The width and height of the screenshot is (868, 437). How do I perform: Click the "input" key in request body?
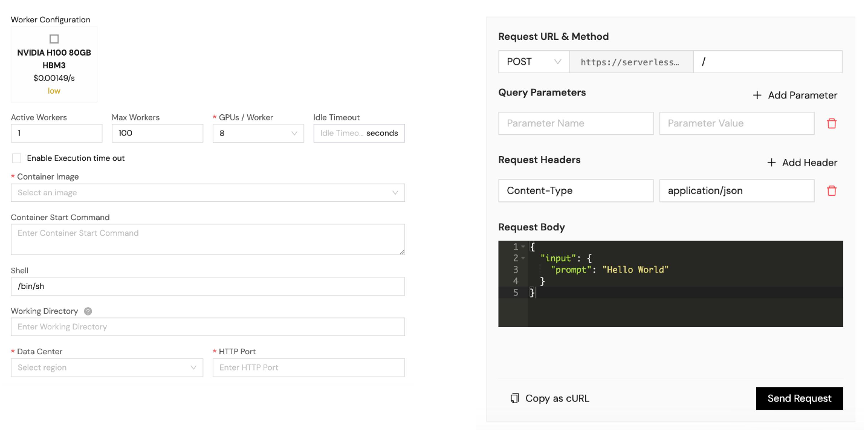click(558, 258)
